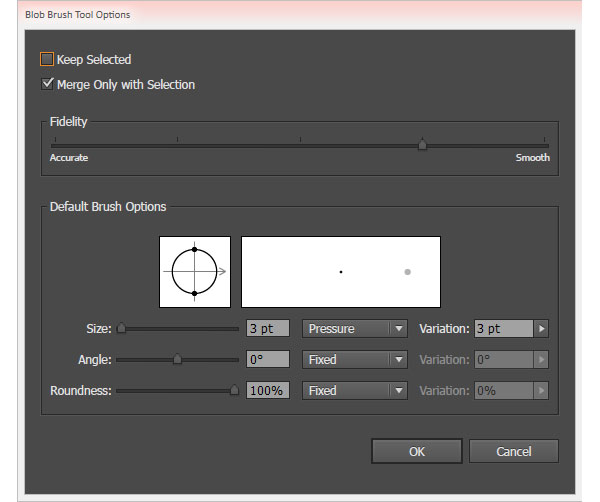Open the Angle Fixed dropdown

coord(355,359)
